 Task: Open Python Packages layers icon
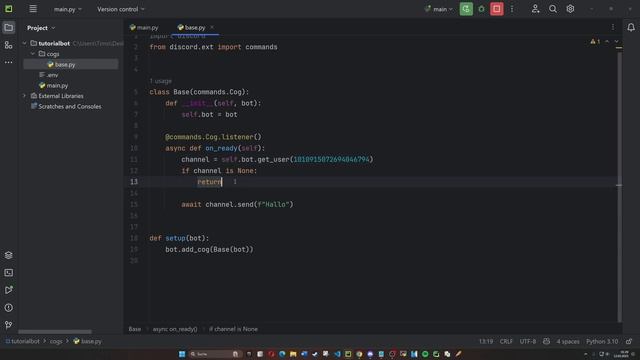[x=9, y=255]
